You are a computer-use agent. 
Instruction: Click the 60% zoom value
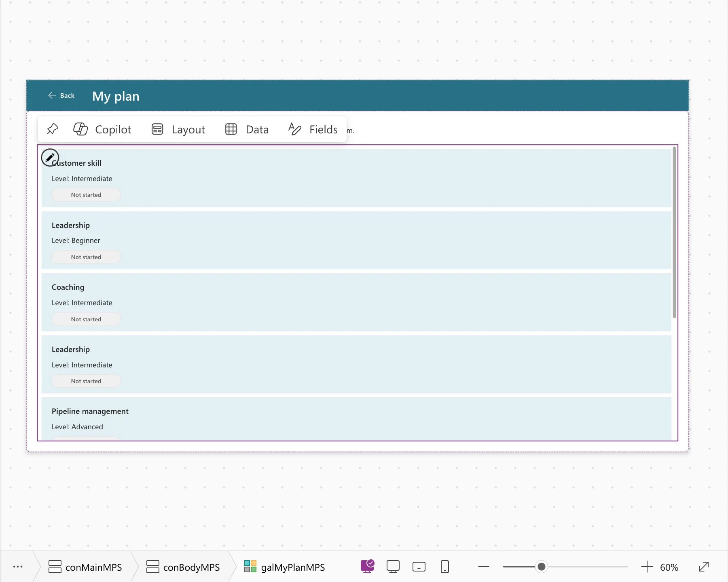[669, 567]
